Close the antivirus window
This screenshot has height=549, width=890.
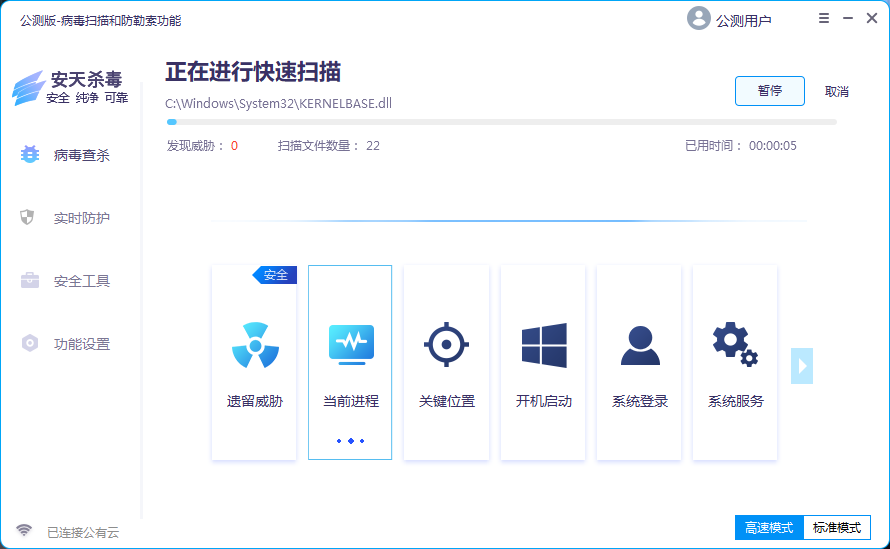tap(872, 19)
